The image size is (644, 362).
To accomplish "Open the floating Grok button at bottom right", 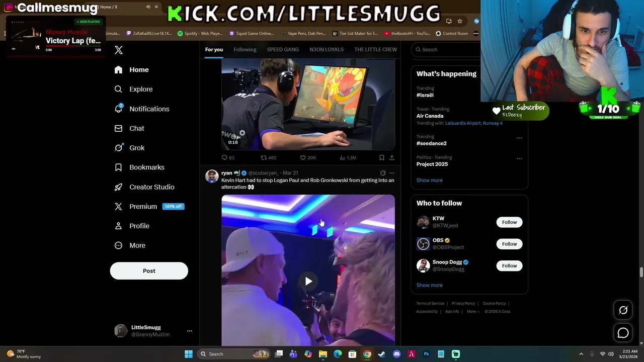I will (623, 310).
